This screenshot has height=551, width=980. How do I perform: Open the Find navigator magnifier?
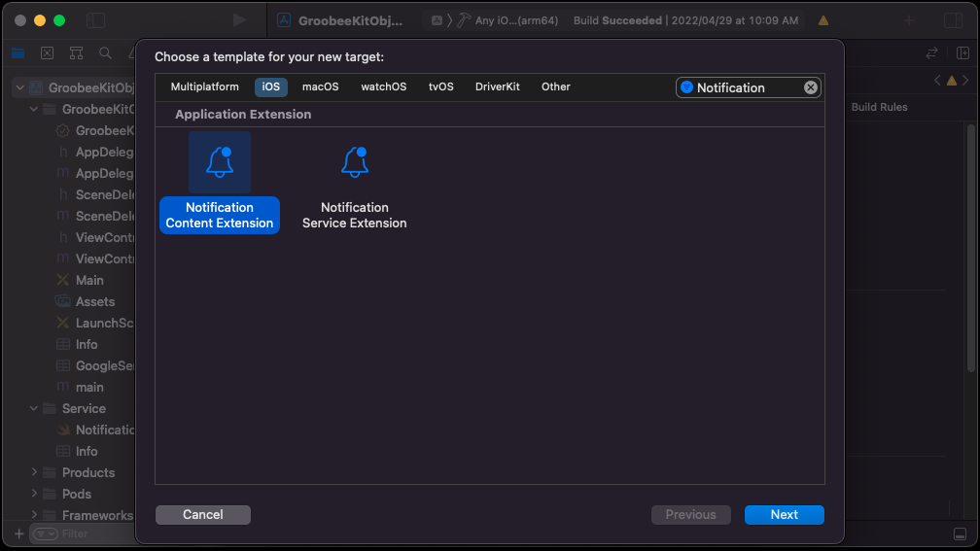[105, 53]
